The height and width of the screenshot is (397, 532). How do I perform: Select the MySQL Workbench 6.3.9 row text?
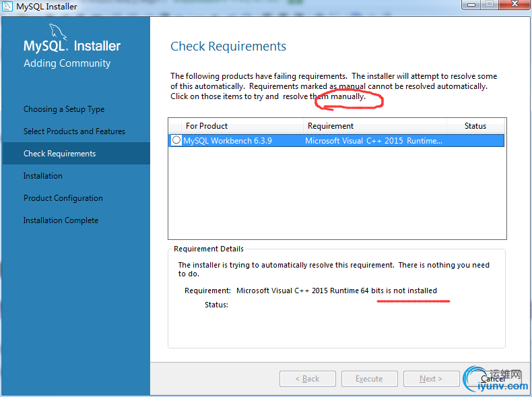228,141
